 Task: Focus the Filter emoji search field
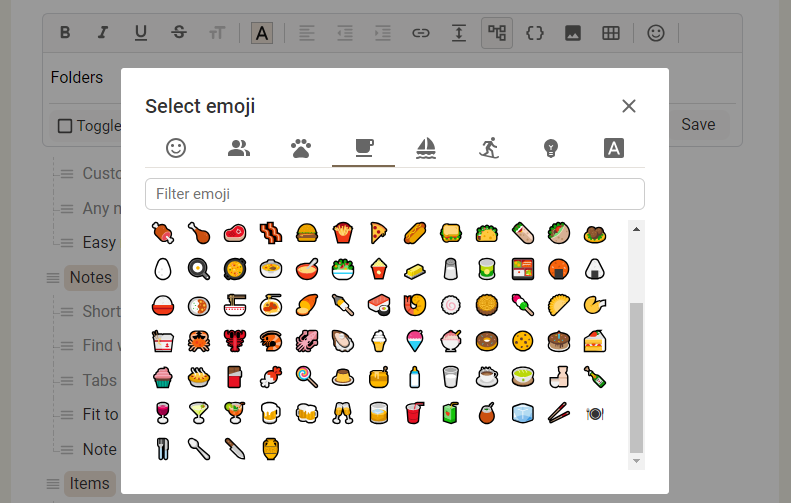point(394,194)
